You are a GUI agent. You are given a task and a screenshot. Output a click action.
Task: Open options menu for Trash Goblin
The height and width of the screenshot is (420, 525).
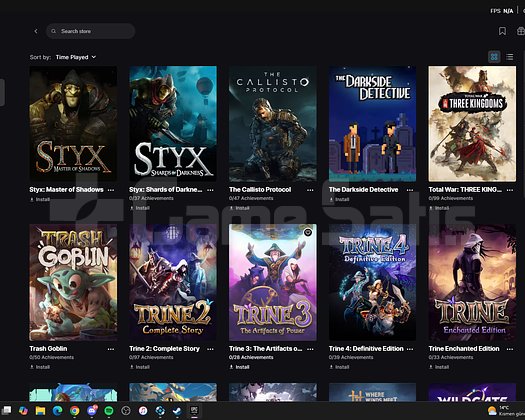pyautogui.click(x=111, y=349)
